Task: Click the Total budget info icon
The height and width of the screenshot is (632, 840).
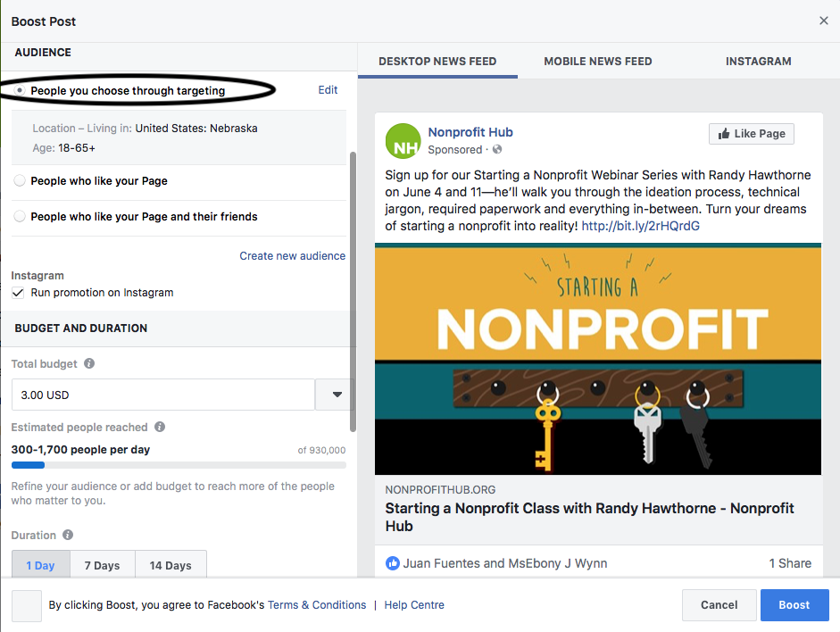Action: tap(89, 363)
